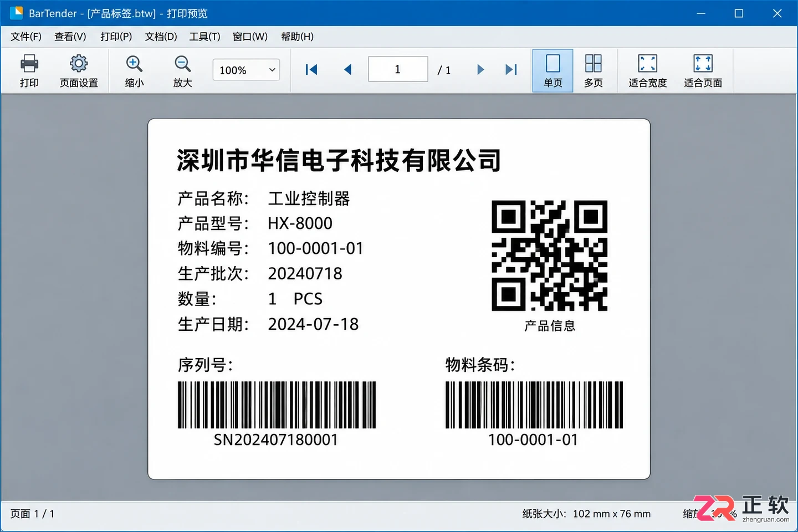Click the 缩小 magnifier-plus icon
This screenshot has height=532, width=798.
tap(134, 64)
